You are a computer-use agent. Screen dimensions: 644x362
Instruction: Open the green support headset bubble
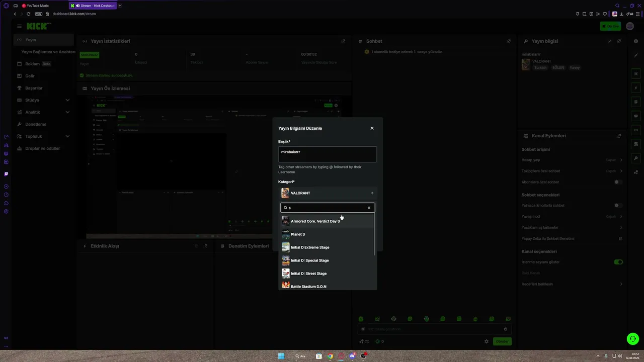coord(632,339)
